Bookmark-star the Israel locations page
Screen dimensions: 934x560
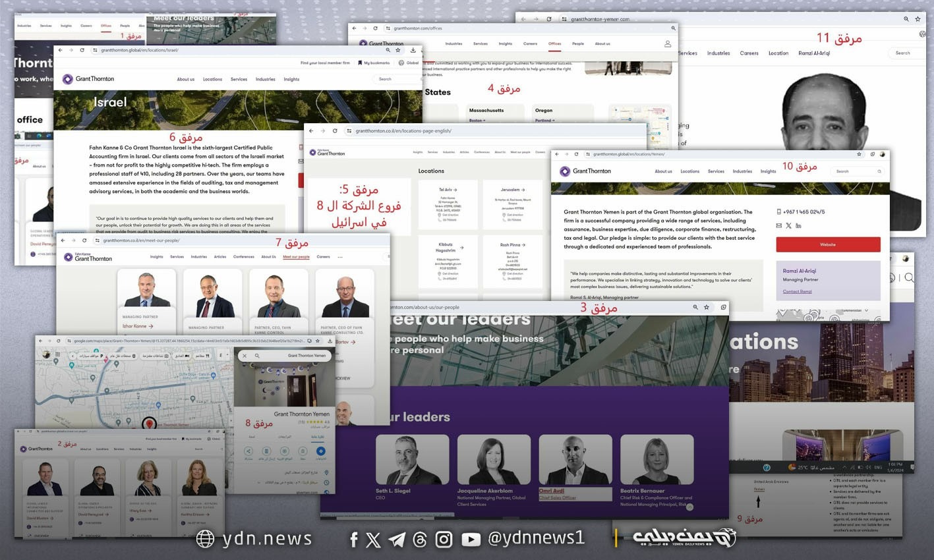[398, 50]
